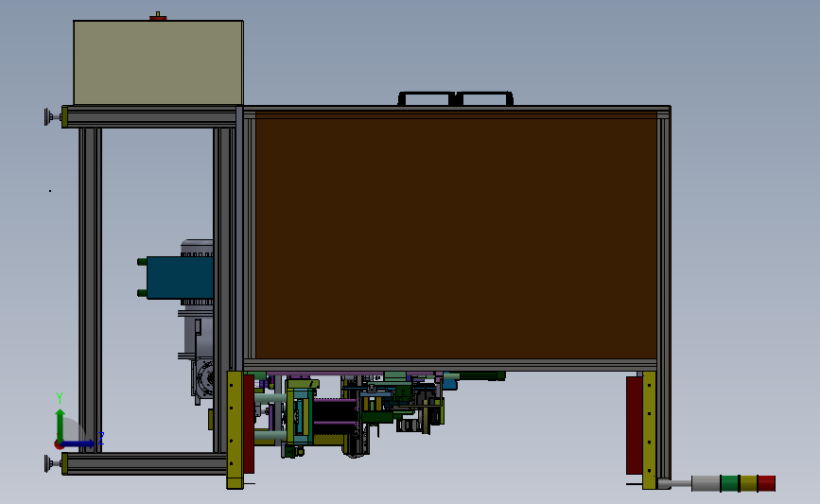Pick the left olive-yellow bracket plate

(x=235, y=429)
